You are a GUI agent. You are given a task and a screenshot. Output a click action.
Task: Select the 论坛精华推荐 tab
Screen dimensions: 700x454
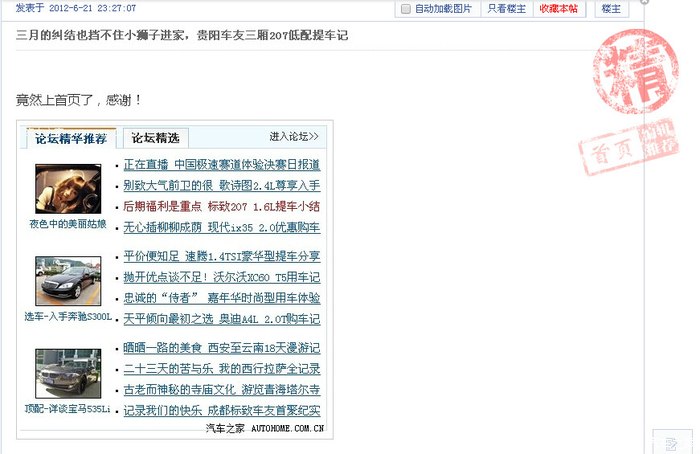(71, 138)
